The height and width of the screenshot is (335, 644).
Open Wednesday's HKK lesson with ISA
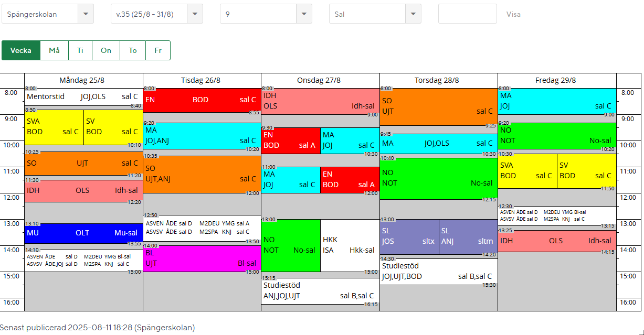point(349,245)
